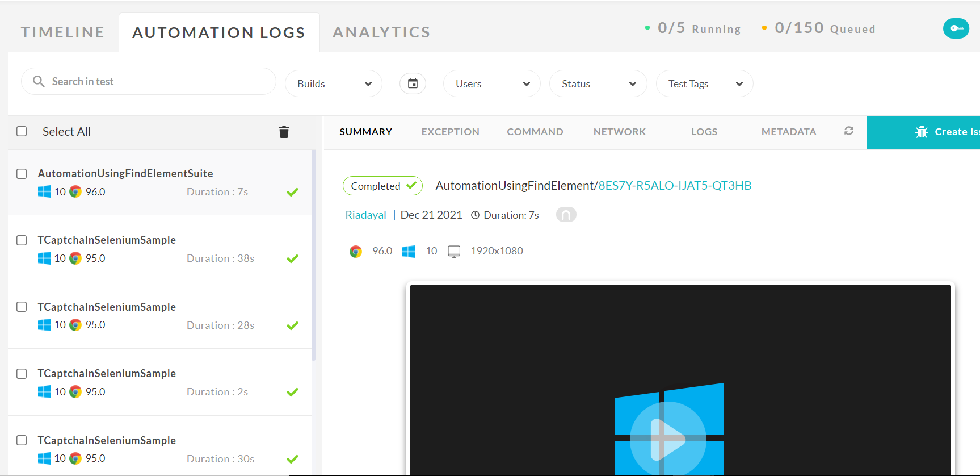The height and width of the screenshot is (476, 980).
Task: Click the 0/5 Running counter
Action: (x=693, y=28)
